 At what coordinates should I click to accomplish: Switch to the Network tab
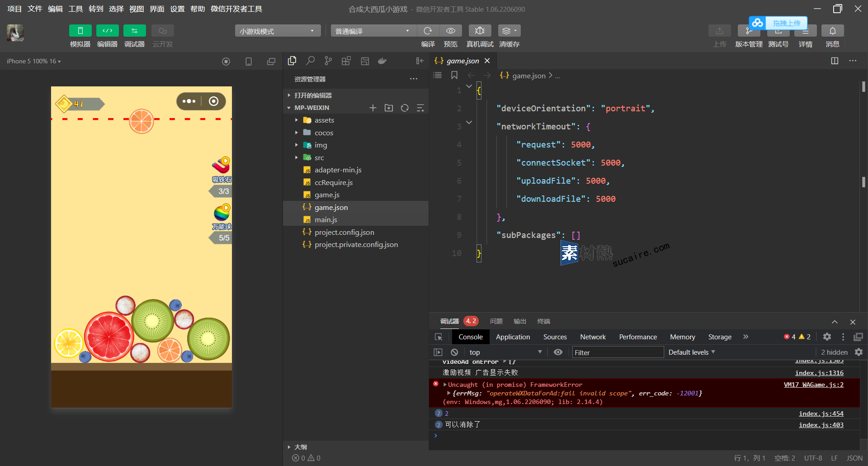coord(593,337)
